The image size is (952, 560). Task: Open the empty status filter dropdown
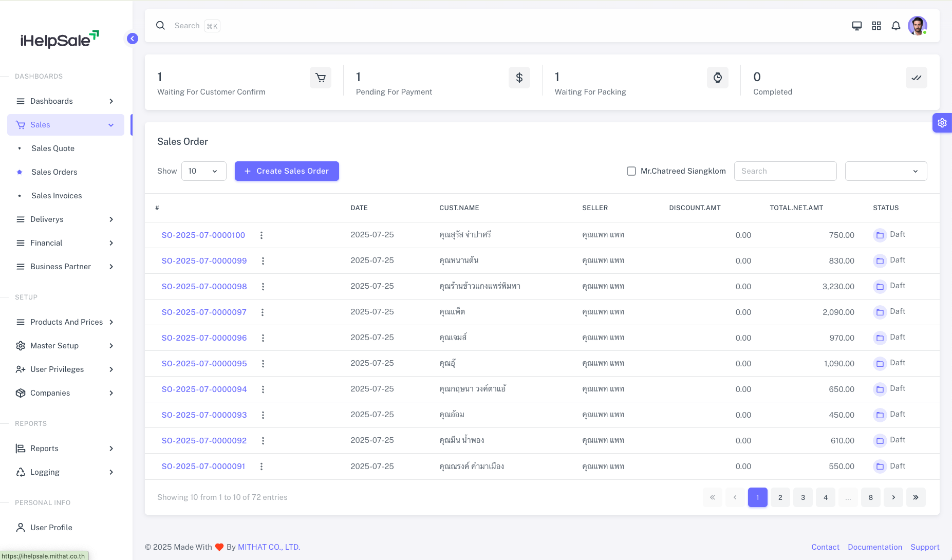pyautogui.click(x=885, y=171)
